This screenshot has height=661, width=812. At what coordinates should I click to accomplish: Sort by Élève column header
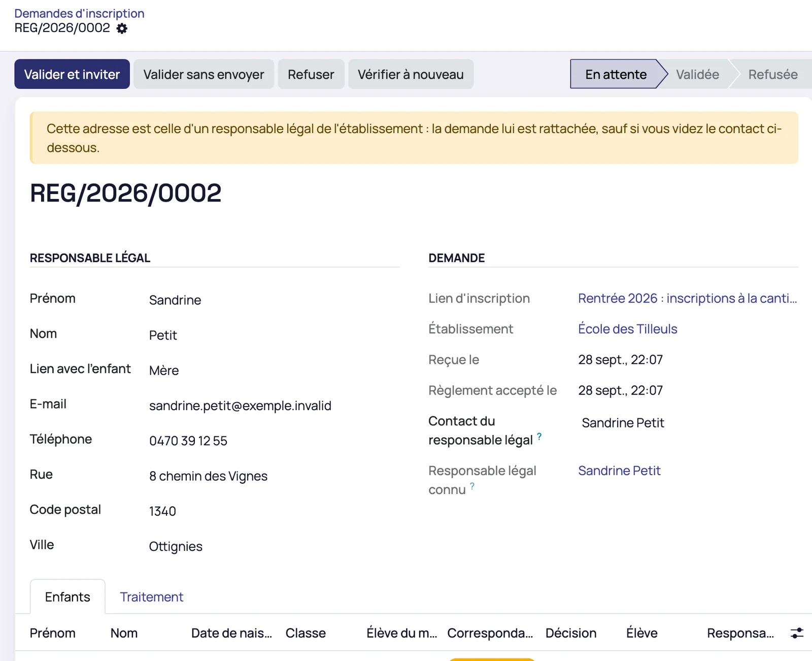641,633
